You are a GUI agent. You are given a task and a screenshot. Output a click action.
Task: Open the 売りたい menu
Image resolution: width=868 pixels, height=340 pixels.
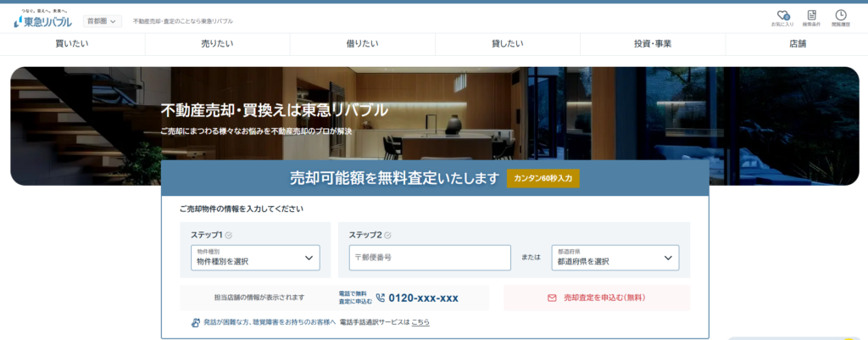click(217, 44)
